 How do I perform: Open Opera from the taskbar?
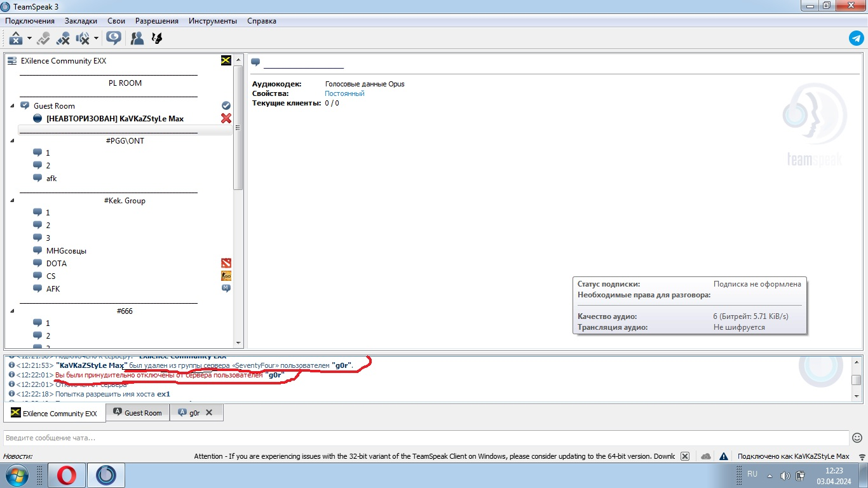(67, 475)
